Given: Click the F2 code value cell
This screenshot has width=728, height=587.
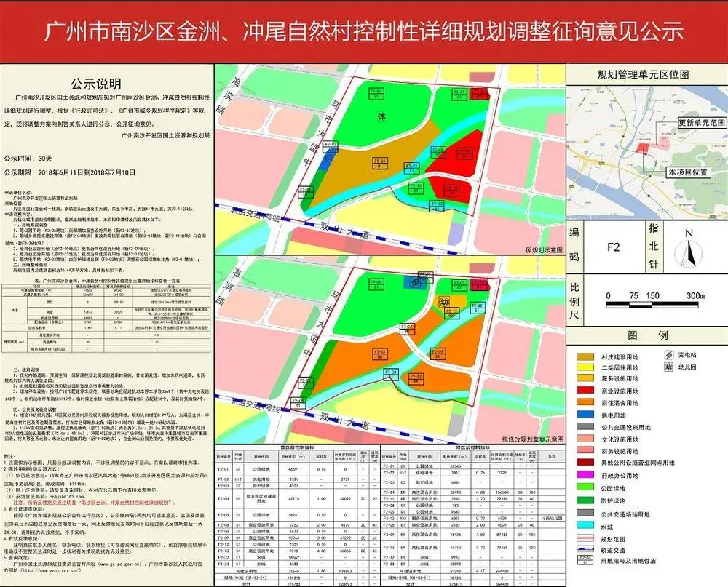Looking at the screenshot, I should pos(613,247).
